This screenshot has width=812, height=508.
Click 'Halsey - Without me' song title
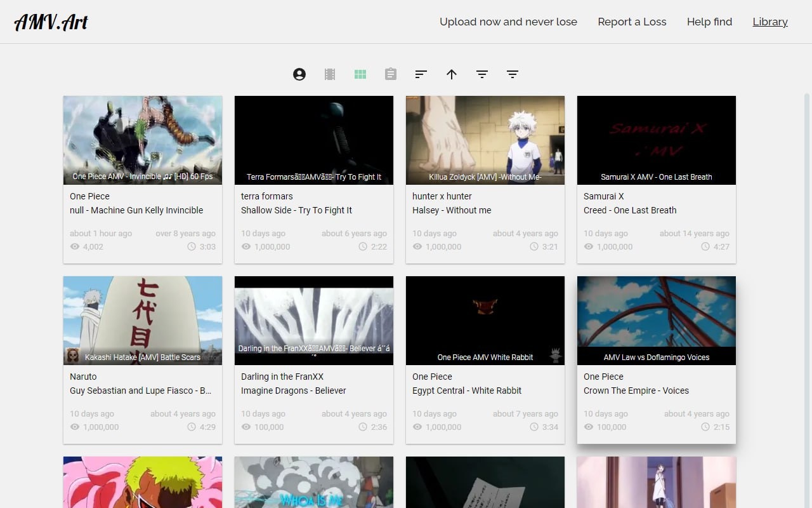pos(452,210)
